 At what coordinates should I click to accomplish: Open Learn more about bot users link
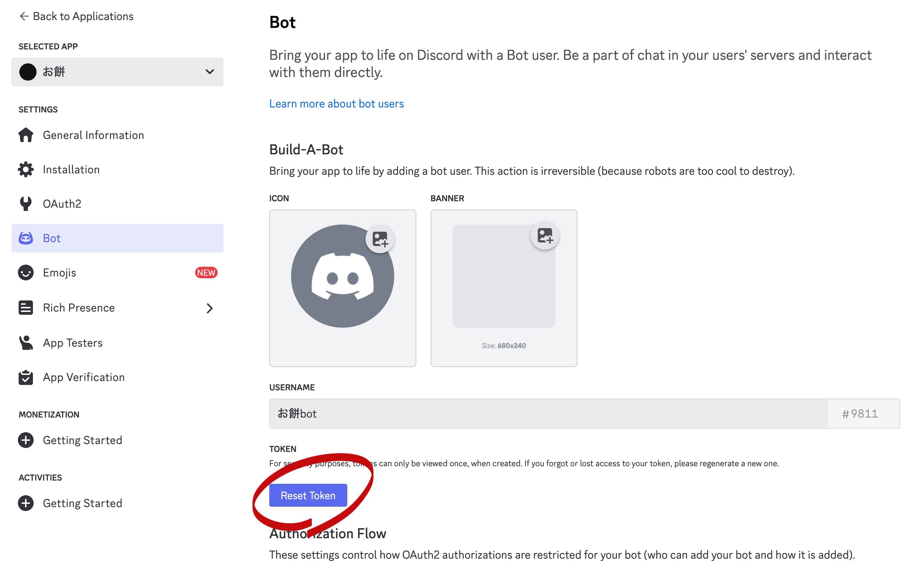pos(336,103)
